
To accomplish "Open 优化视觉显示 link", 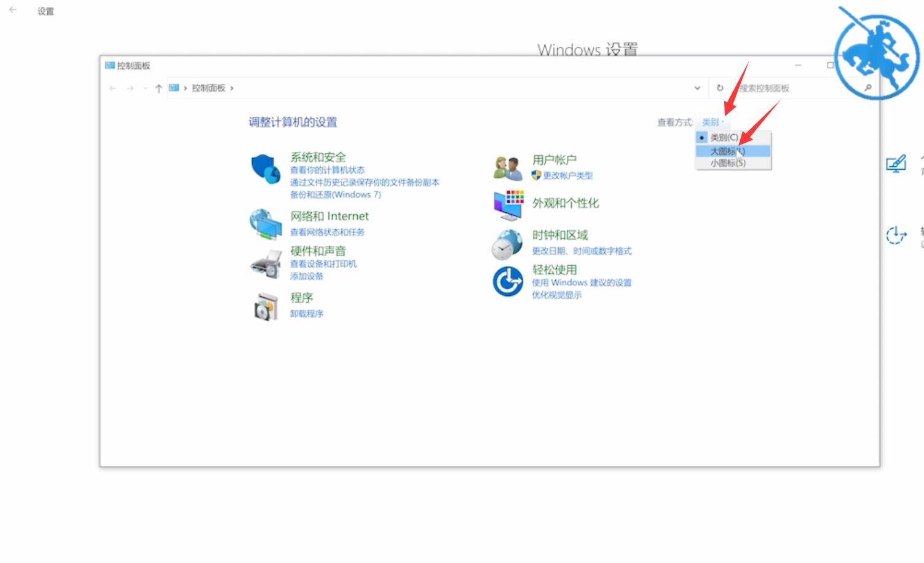I will pyautogui.click(x=557, y=295).
